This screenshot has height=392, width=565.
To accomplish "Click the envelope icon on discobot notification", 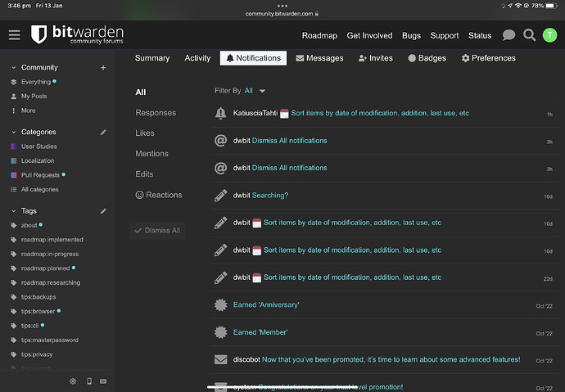I will coord(220,359).
